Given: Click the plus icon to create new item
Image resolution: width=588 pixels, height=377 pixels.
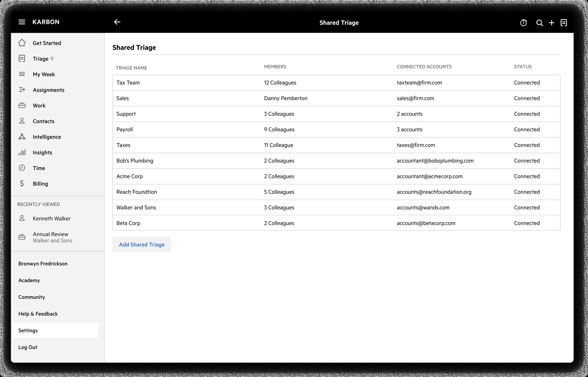Looking at the screenshot, I should 552,23.
